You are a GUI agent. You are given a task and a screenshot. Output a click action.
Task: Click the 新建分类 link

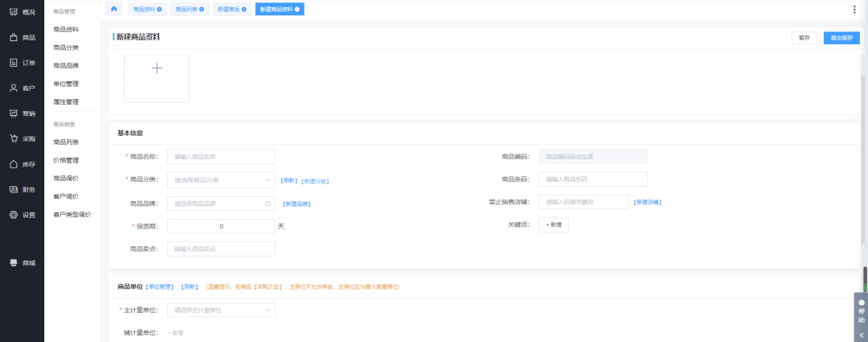pos(315,181)
